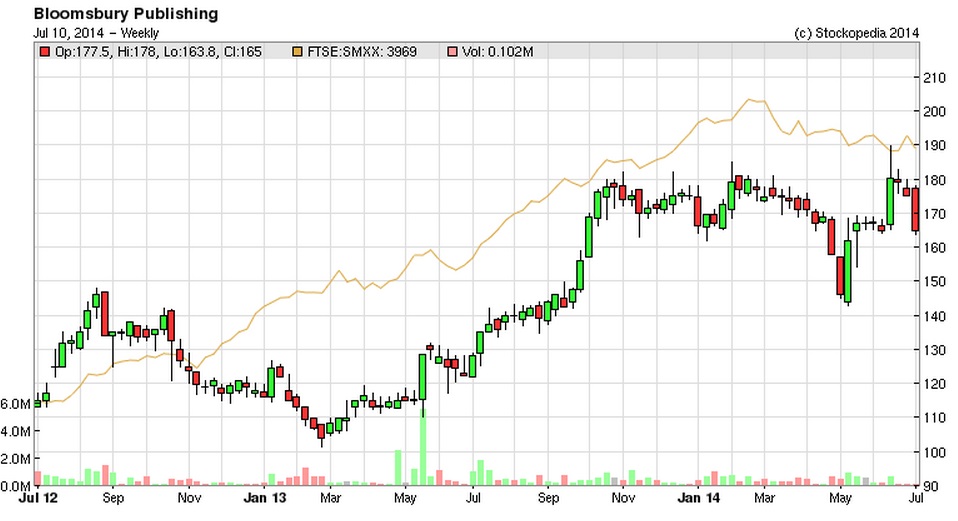Click the '150' price axis label
The width and height of the screenshot is (958, 521).
point(935,282)
